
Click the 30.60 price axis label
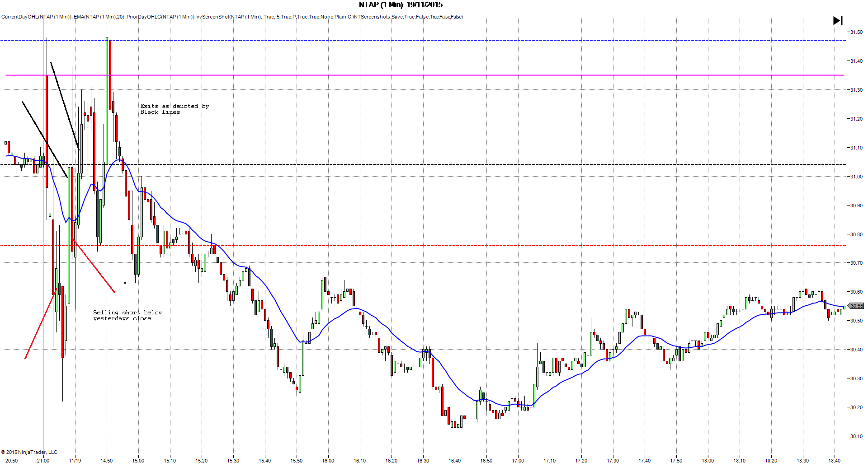(x=856, y=292)
